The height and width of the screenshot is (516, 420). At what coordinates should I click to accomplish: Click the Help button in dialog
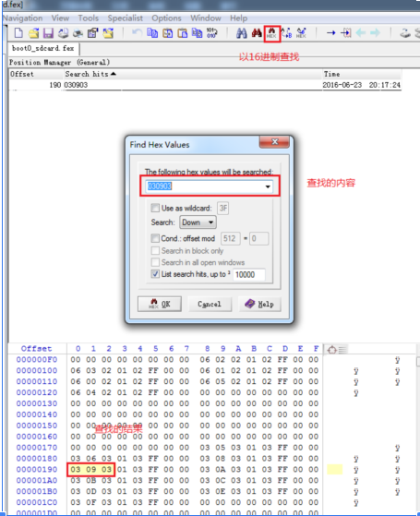point(259,304)
